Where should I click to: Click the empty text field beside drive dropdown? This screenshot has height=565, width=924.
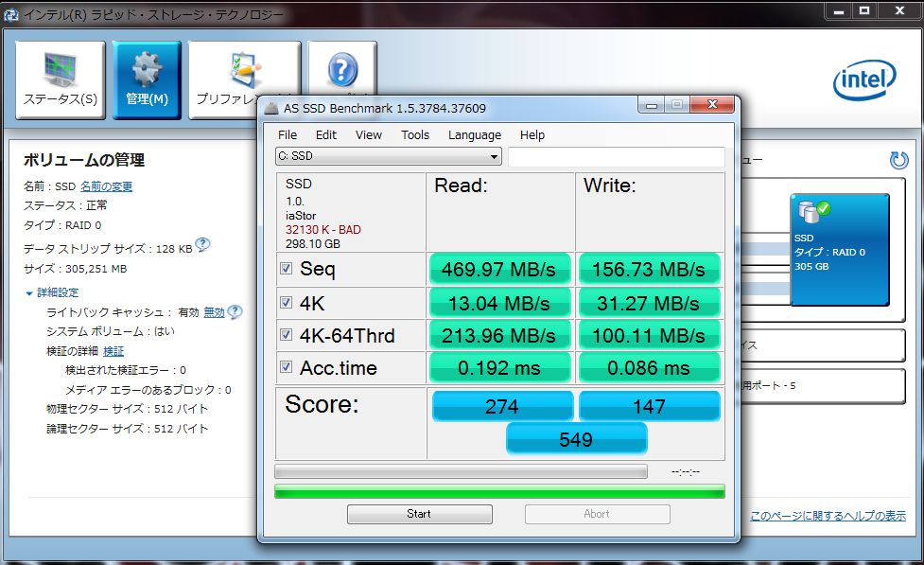[616, 157]
